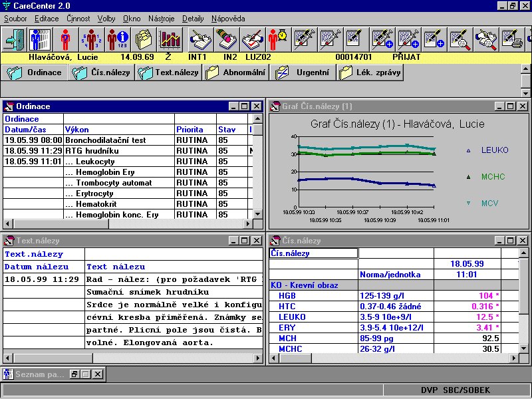
Task: Open the bar chart graph toolbar icon
Action: click(170, 39)
